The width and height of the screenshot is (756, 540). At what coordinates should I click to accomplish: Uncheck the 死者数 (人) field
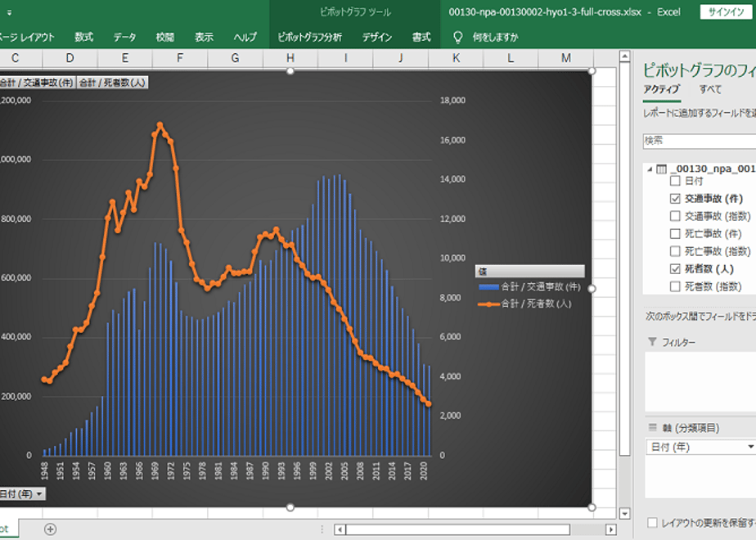[676, 269]
